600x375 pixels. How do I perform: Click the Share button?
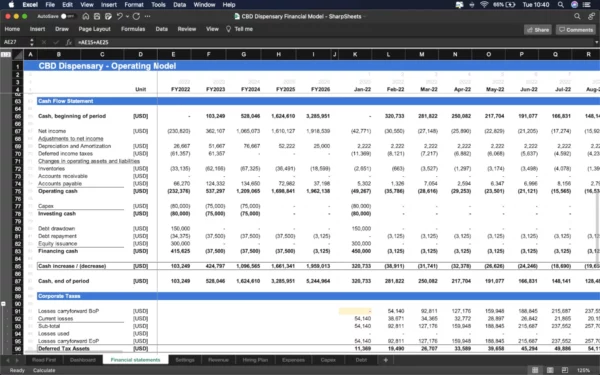538,30
